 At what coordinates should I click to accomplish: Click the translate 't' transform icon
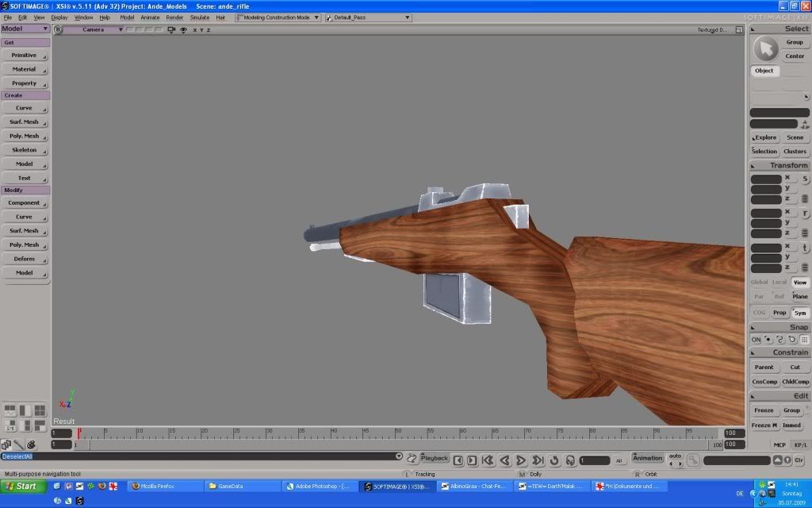[x=805, y=248]
